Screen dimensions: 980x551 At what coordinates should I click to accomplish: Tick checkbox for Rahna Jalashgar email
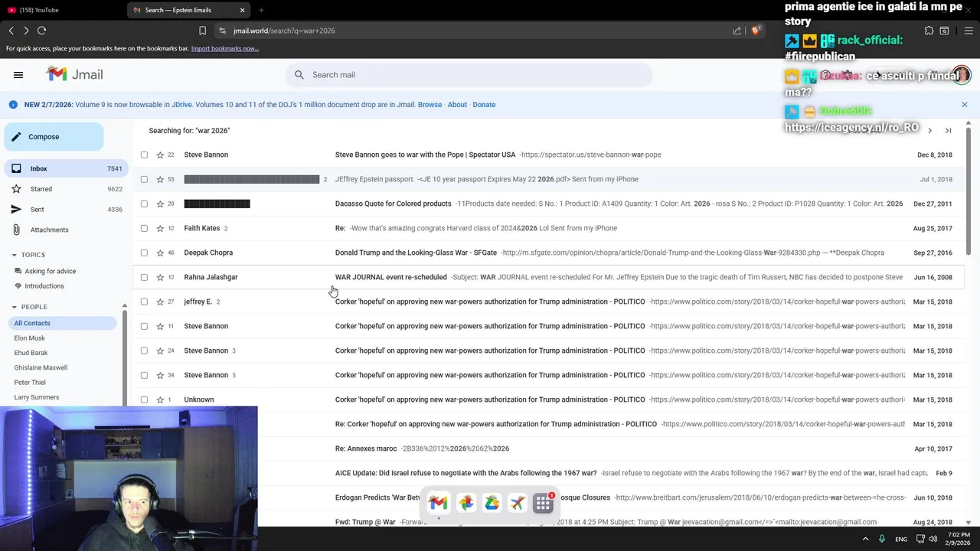(144, 277)
